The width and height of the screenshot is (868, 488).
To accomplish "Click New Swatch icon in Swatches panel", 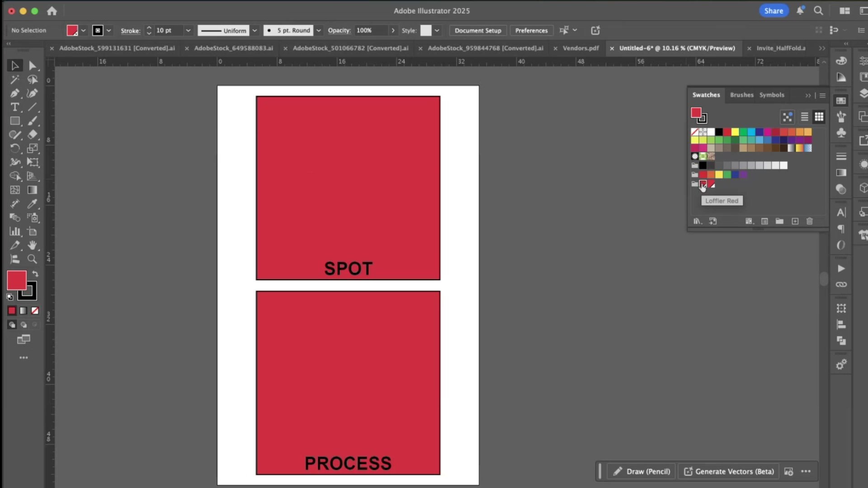I will (x=795, y=221).
